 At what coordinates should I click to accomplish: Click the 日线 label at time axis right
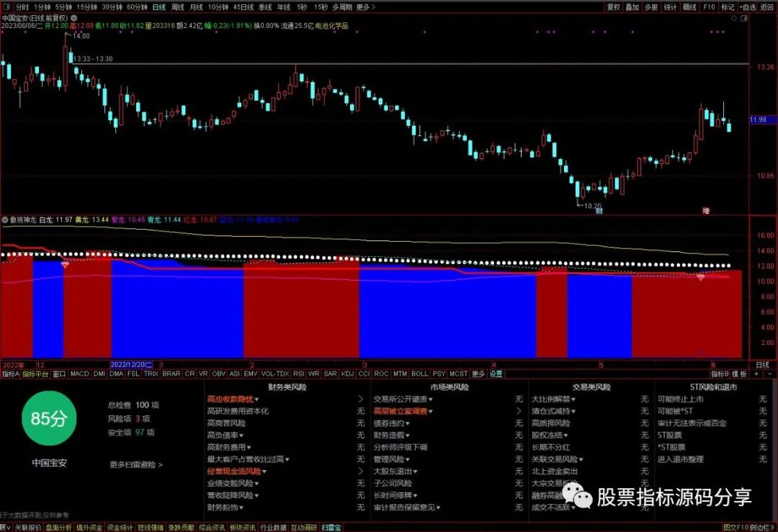point(762,365)
